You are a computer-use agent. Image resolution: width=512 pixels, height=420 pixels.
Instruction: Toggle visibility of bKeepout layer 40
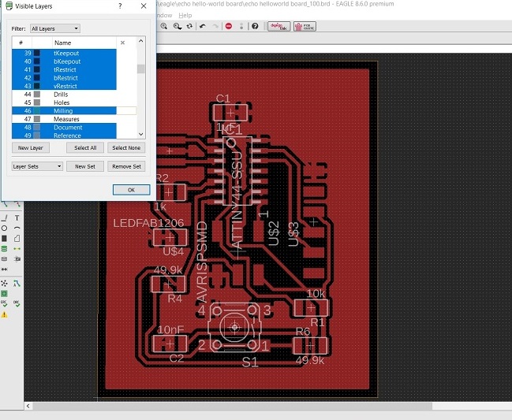click(64, 61)
